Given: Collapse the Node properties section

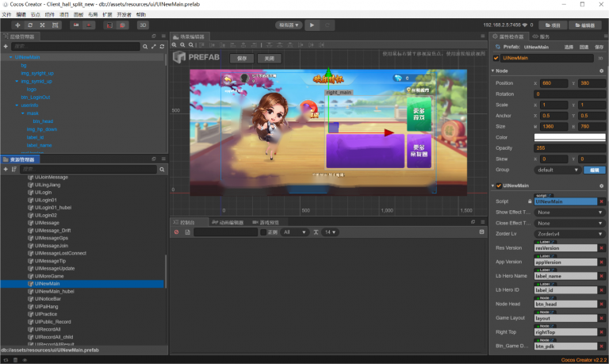Looking at the screenshot, I should coord(492,71).
